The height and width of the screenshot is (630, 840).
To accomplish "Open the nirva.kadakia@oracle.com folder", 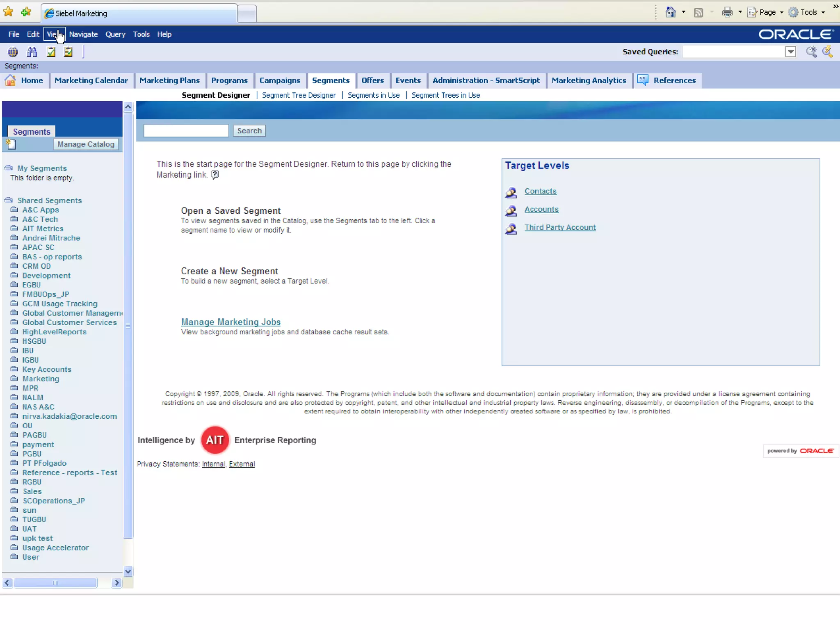I will point(69,416).
